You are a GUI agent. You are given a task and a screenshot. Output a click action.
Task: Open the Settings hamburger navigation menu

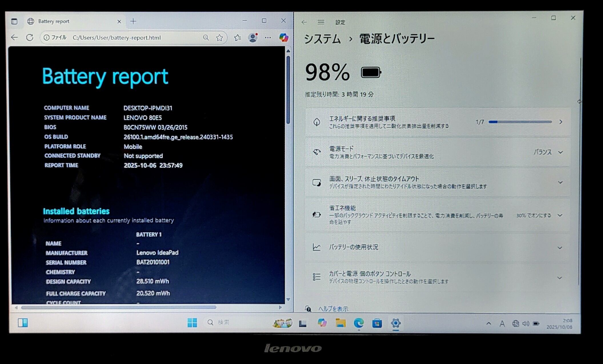[321, 22]
